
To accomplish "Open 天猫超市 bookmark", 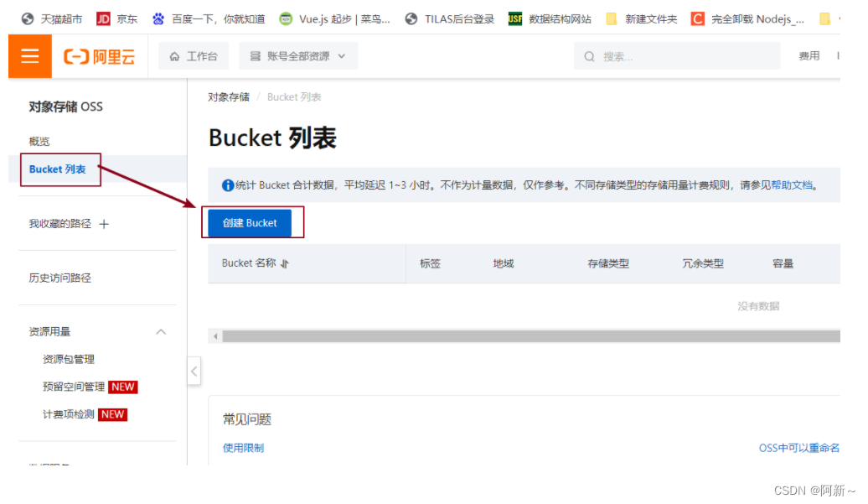I will click(x=51, y=18).
